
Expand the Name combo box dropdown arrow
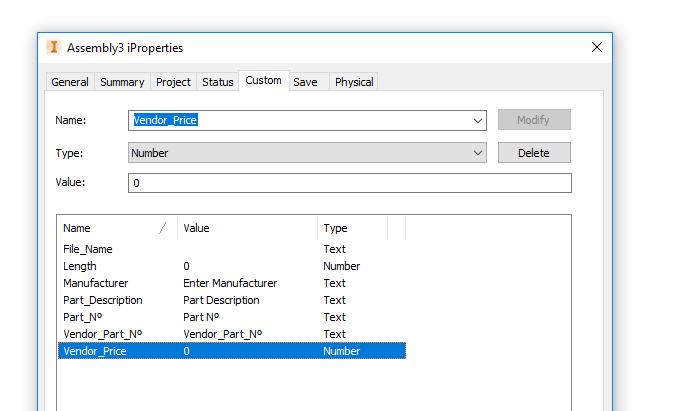point(478,120)
